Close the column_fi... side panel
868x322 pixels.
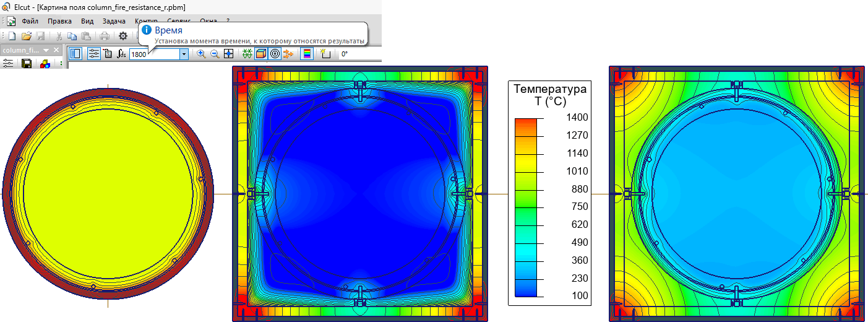(x=56, y=50)
